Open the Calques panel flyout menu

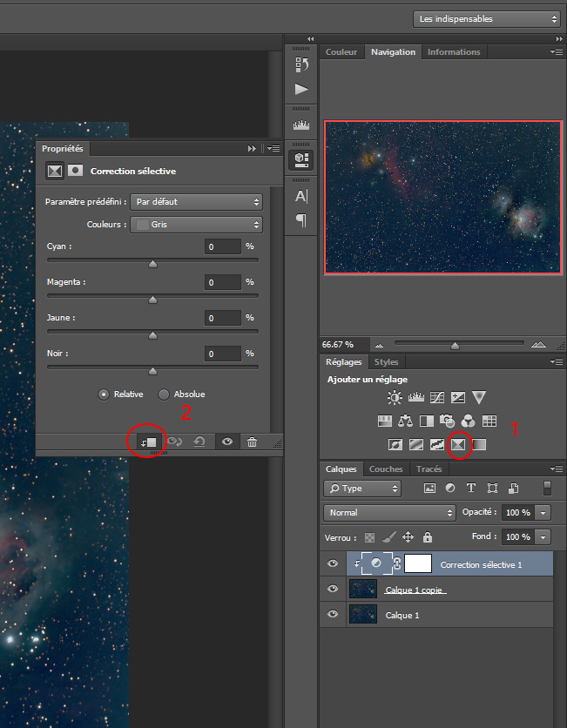click(557, 468)
